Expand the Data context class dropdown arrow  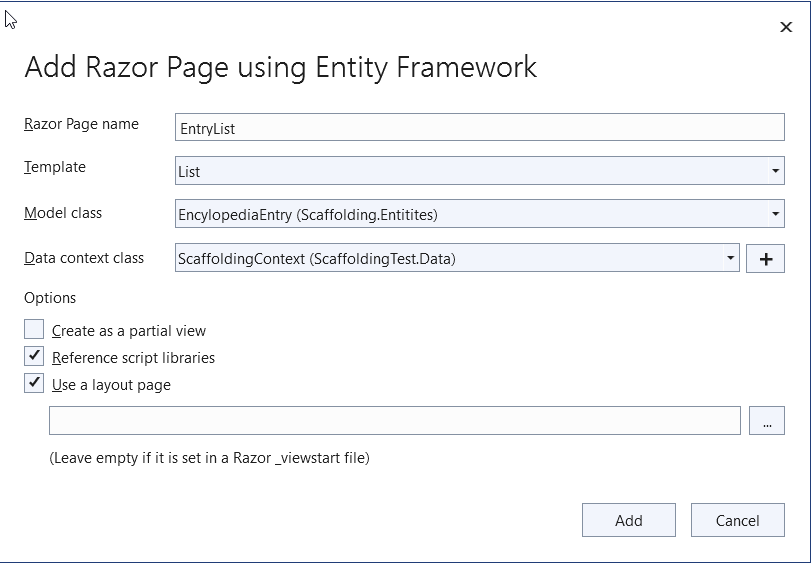[x=730, y=257]
